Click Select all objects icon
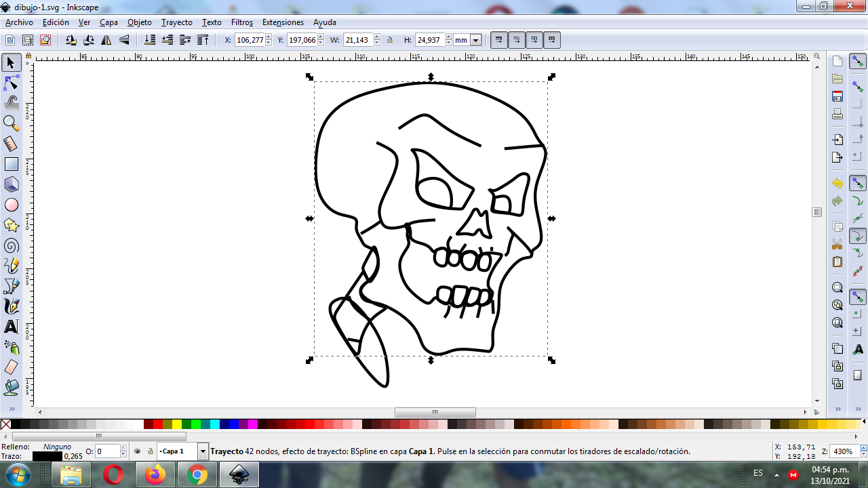Viewport: 868px width, 488px height. [x=10, y=40]
